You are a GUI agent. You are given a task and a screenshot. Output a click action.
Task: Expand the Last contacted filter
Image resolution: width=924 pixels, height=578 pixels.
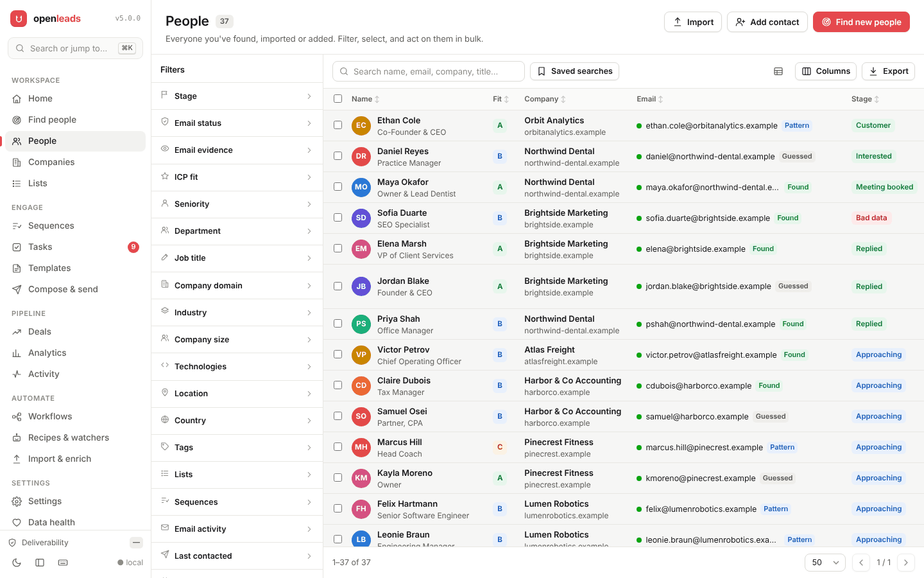click(x=237, y=556)
